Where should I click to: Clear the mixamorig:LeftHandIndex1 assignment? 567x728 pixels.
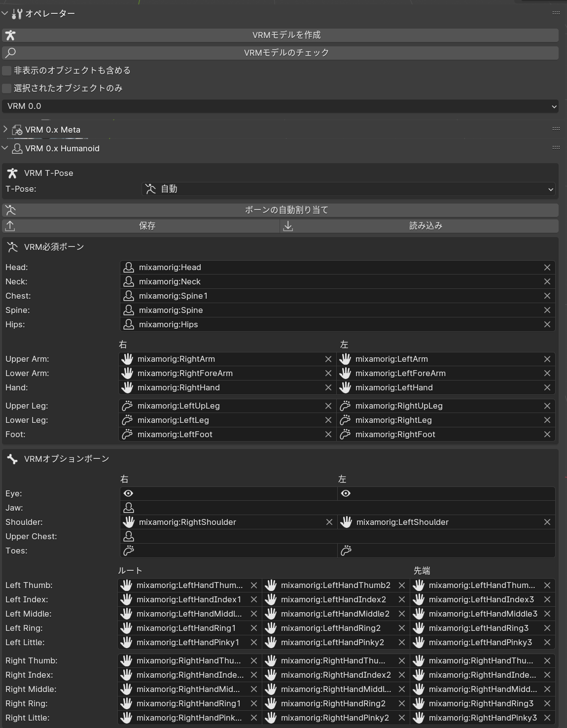coord(254,599)
